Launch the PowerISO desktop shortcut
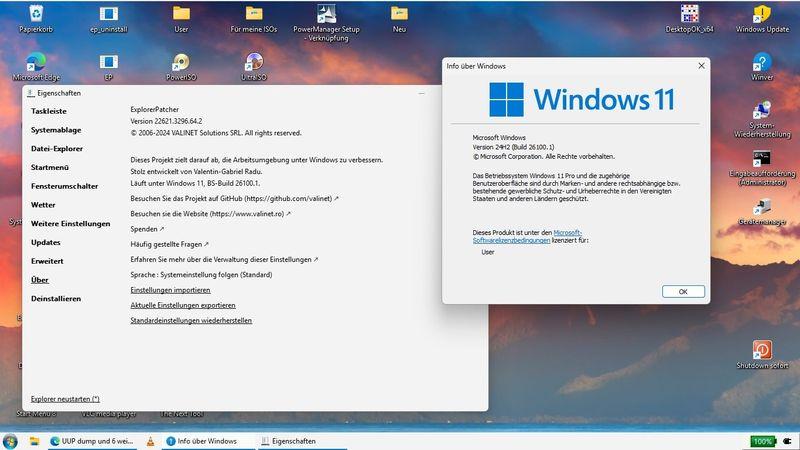Viewport: 800px width, 450px height. pyautogui.click(x=181, y=66)
